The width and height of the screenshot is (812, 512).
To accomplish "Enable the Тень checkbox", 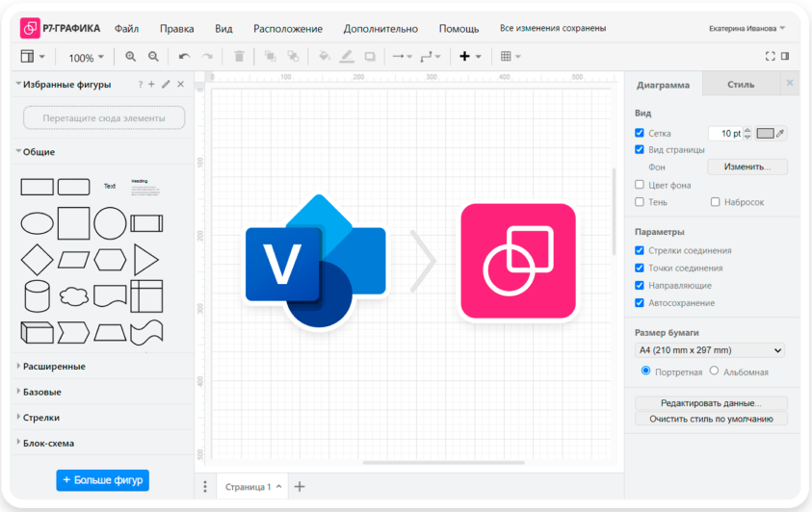I will [x=640, y=202].
